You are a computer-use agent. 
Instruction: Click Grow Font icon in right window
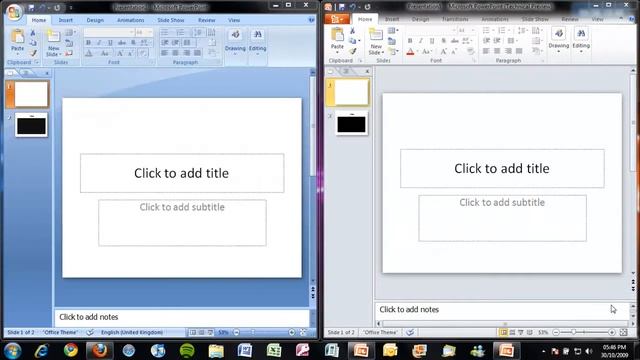444,51
